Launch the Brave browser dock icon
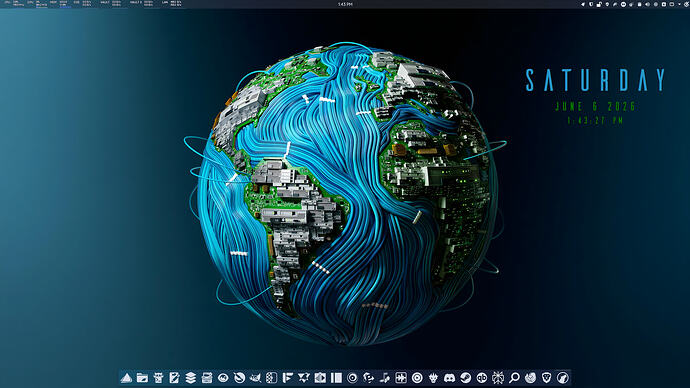The image size is (690, 388). point(547,377)
